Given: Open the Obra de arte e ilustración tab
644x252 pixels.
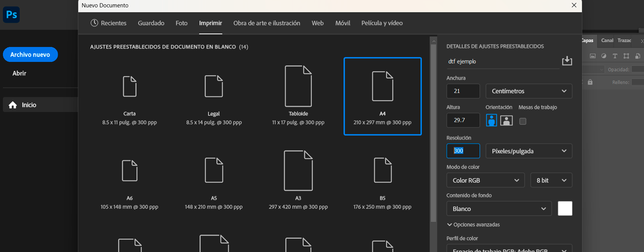Looking at the screenshot, I should 267,23.
